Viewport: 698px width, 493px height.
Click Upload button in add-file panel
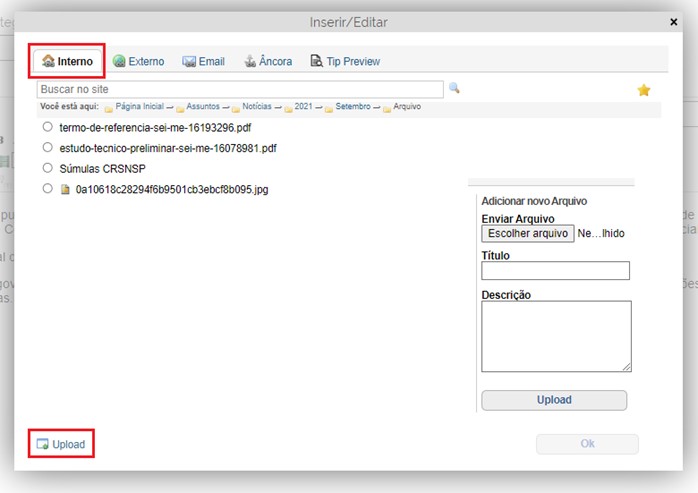554,400
